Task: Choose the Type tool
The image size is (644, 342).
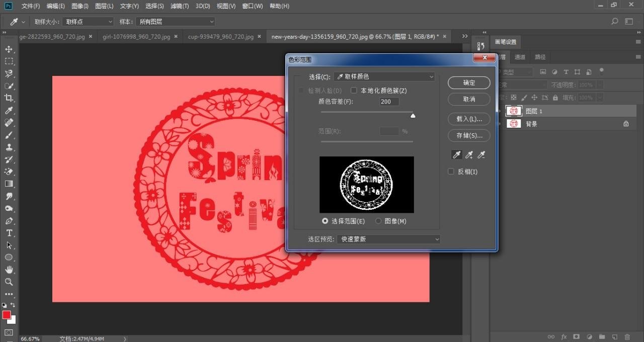Action: coord(9,233)
